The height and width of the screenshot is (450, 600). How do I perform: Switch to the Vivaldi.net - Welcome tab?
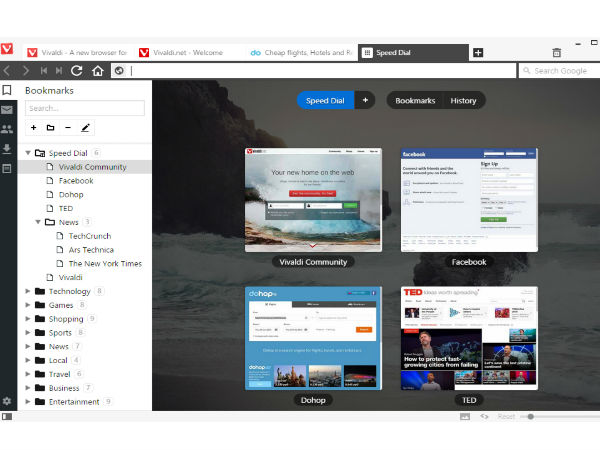[188, 53]
